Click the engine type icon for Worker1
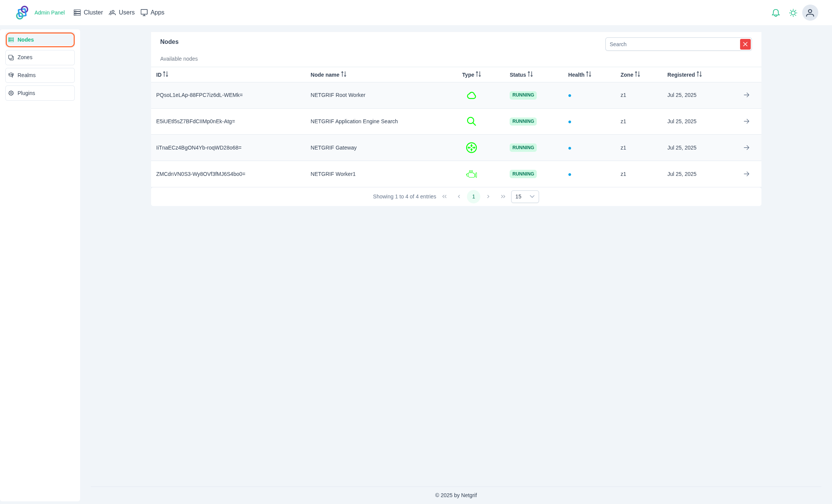The image size is (832, 504). click(x=472, y=174)
